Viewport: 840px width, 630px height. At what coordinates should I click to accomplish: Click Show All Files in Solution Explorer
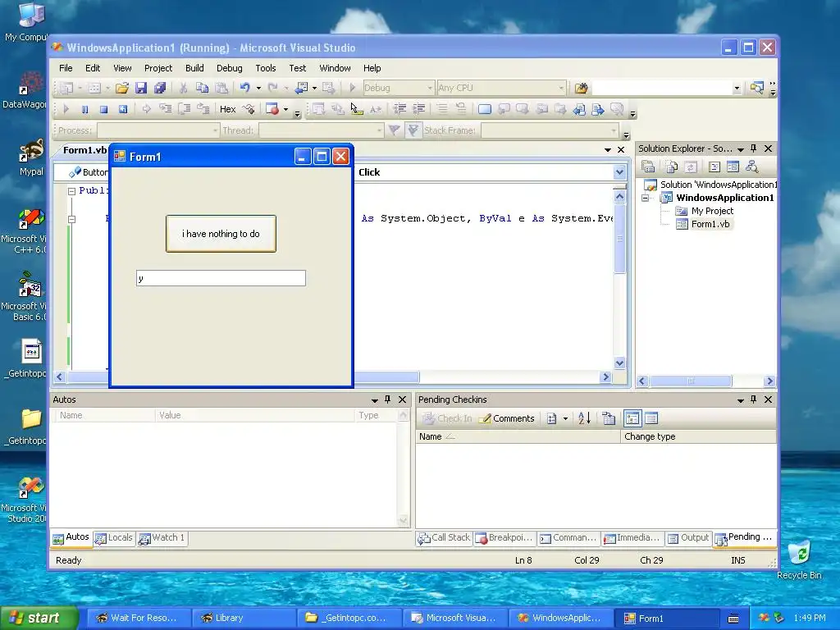pyautogui.click(x=671, y=167)
